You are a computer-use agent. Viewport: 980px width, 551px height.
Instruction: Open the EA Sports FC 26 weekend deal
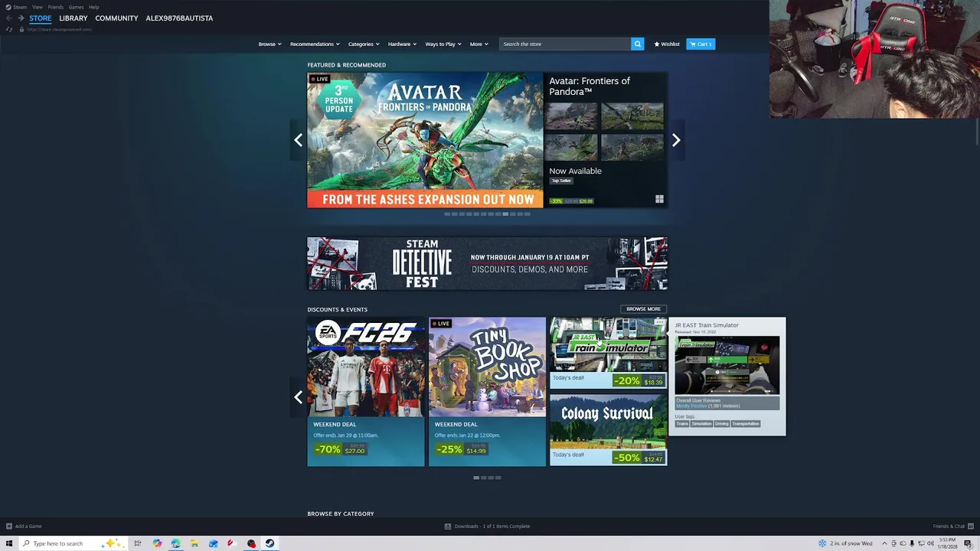366,391
